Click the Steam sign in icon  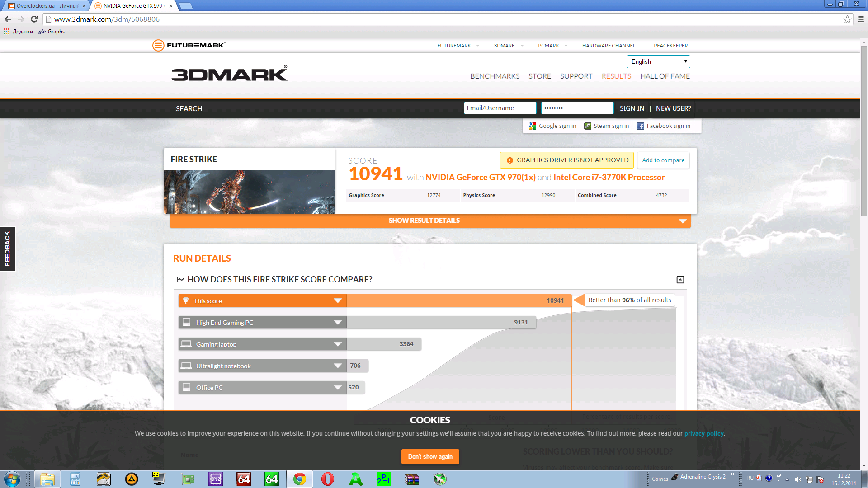(x=587, y=126)
